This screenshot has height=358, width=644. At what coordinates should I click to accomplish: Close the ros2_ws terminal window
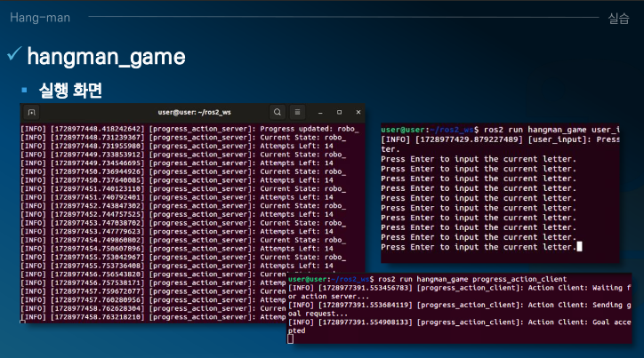358,112
